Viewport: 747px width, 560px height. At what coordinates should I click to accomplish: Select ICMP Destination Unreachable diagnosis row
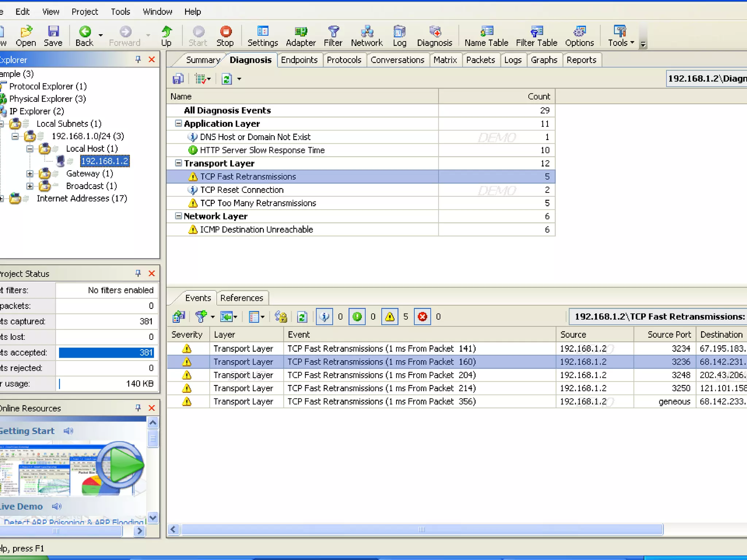[x=256, y=229]
